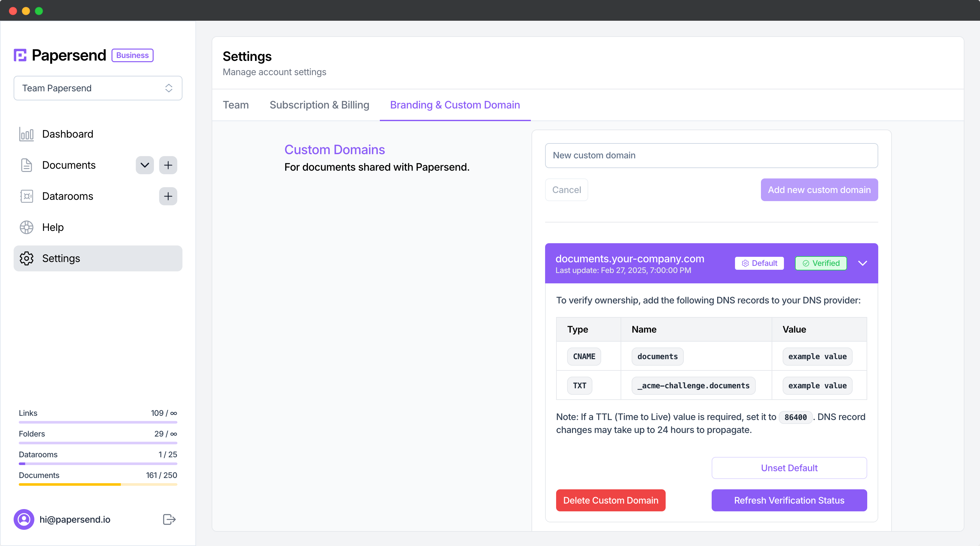980x546 pixels.
Task: Focus the New custom domain input field
Action: [711, 155]
